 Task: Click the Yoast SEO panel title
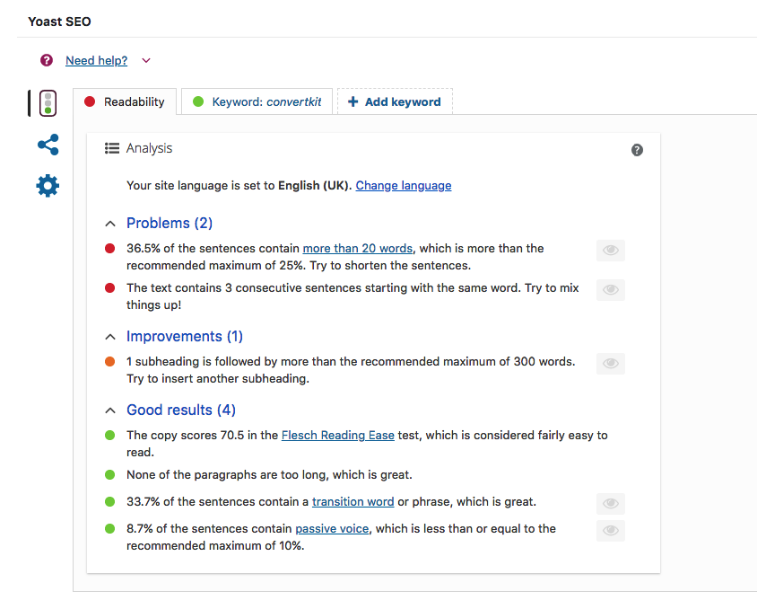(60, 21)
